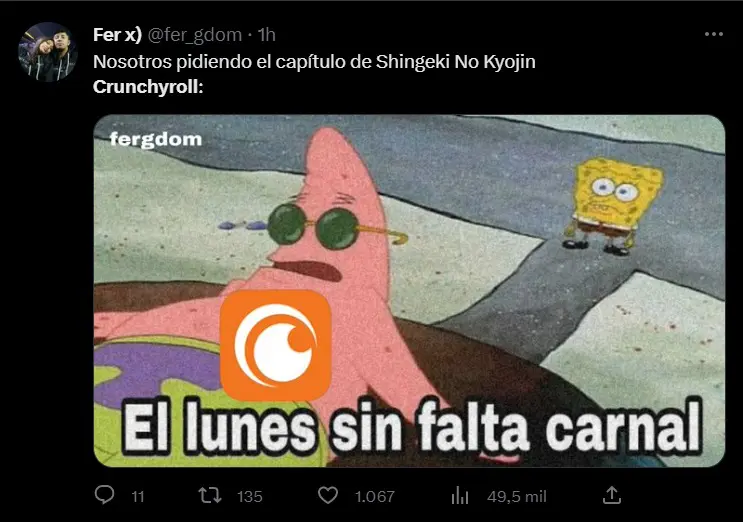Click the fergdom watermark on the image

[156, 139]
